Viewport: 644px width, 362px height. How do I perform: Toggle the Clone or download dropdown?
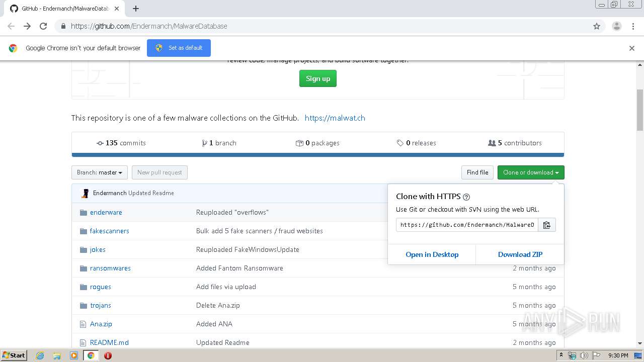coord(531,172)
